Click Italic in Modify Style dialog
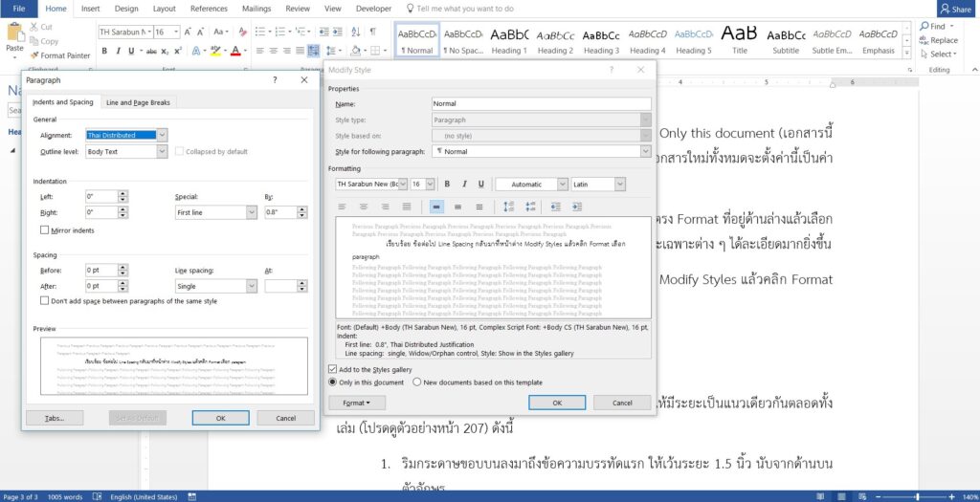Image resolution: width=980 pixels, height=502 pixels. [x=464, y=184]
